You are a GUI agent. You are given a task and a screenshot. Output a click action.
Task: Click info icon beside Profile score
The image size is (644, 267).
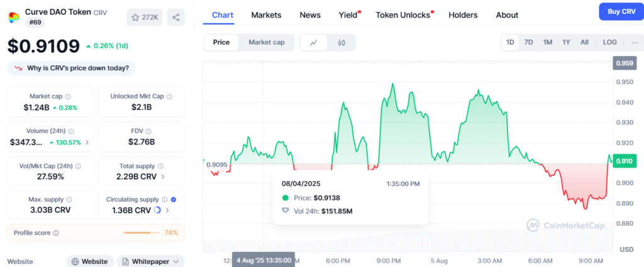pos(56,233)
